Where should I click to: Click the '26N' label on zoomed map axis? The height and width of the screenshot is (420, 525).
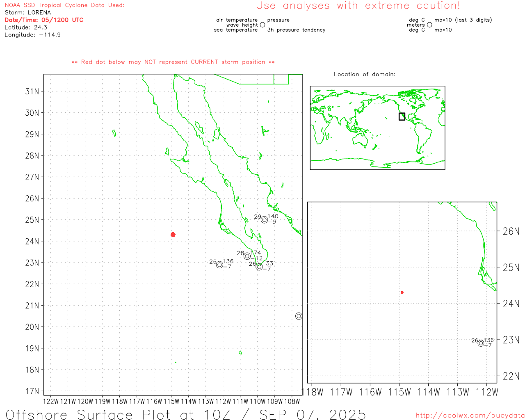(511, 231)
